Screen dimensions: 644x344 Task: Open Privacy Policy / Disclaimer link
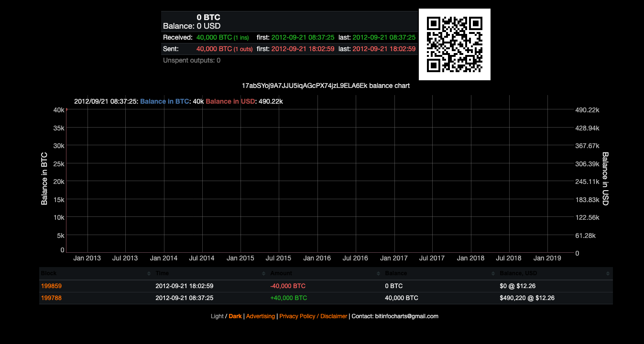[313, 316]
